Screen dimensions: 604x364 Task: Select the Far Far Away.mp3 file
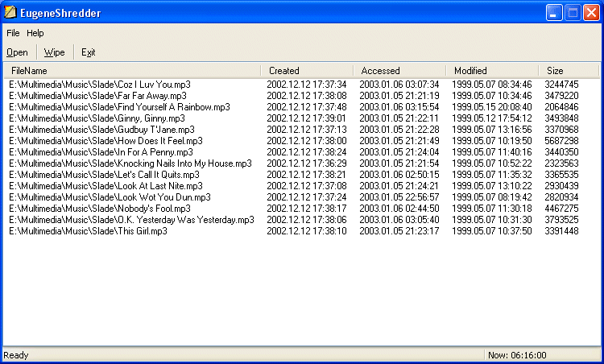pyautogui.click(x=97, y=96)
